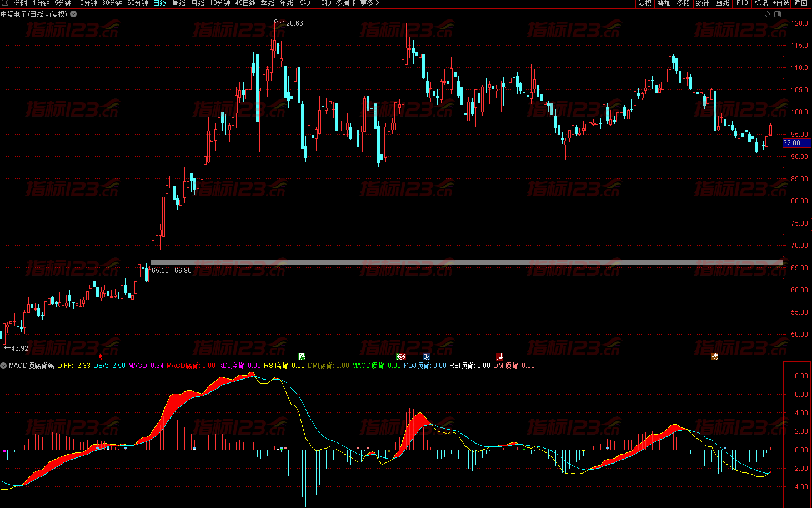Click the 港 event marker
Viewport: 812px width, 508px height.
point(499,357)
